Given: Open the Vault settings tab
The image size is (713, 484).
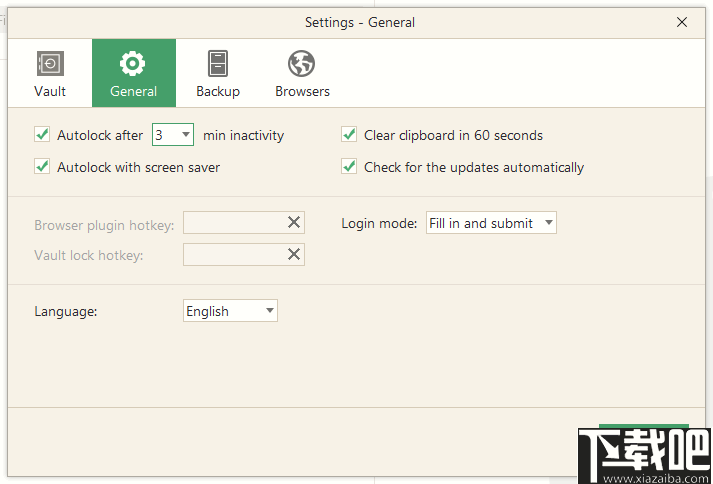Looking at the screenshot, I should 50,73.
